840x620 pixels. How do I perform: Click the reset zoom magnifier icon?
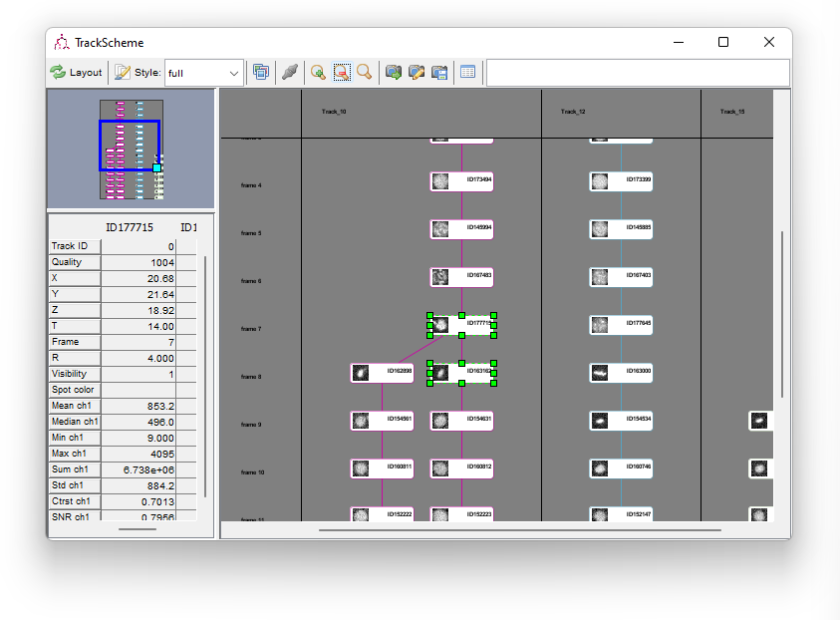point(365,72)
